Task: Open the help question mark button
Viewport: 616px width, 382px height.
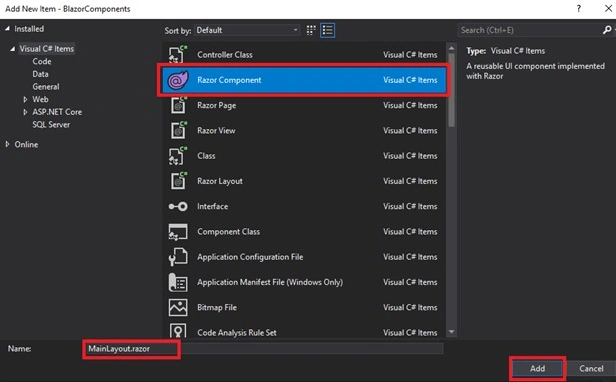Action: 579,8
